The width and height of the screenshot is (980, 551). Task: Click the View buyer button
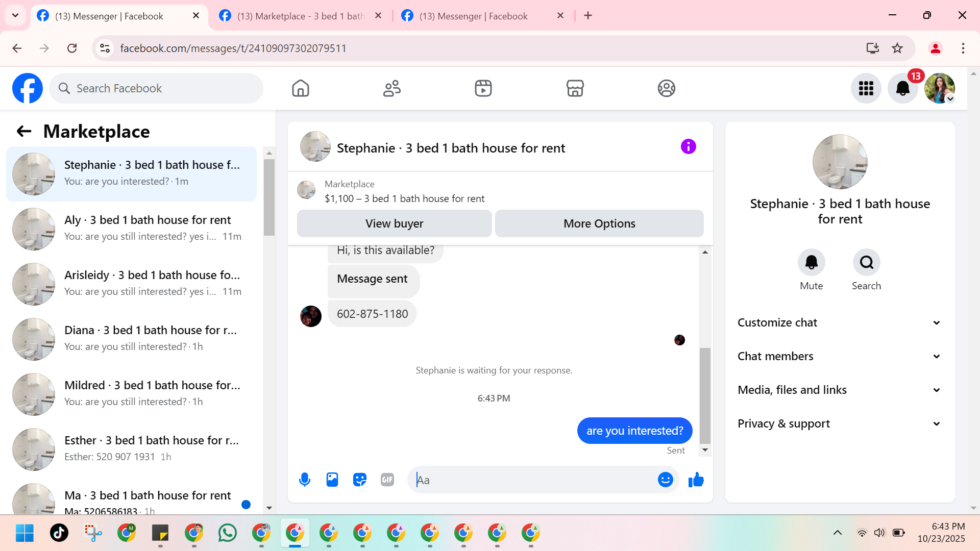[394, 223]
